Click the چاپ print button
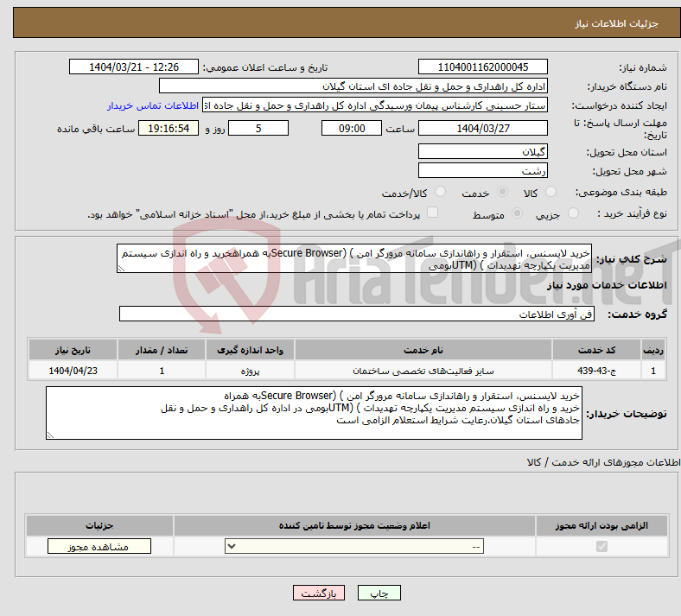 (x=379, y=593)
